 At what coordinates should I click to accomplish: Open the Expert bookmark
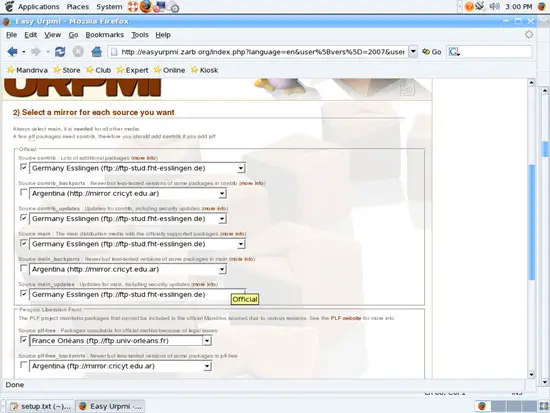click(133, 70)
